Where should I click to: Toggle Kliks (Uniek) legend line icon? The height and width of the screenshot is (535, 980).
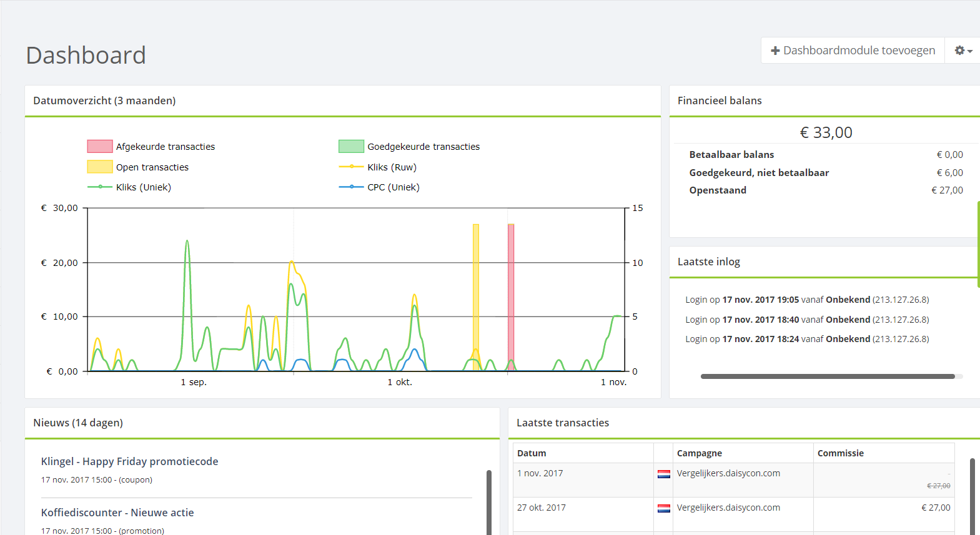100,187
